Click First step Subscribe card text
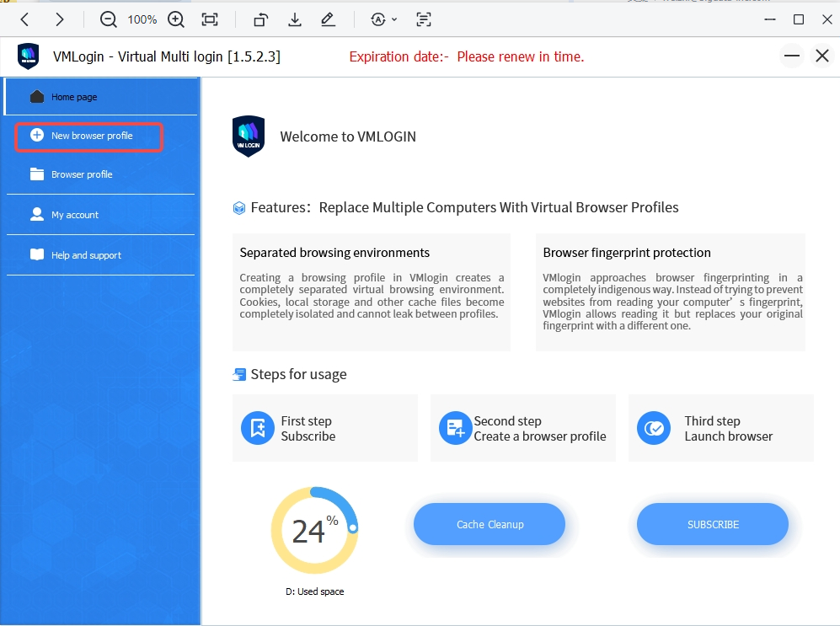Screen dimensions: 840x626 pos(308,428)
